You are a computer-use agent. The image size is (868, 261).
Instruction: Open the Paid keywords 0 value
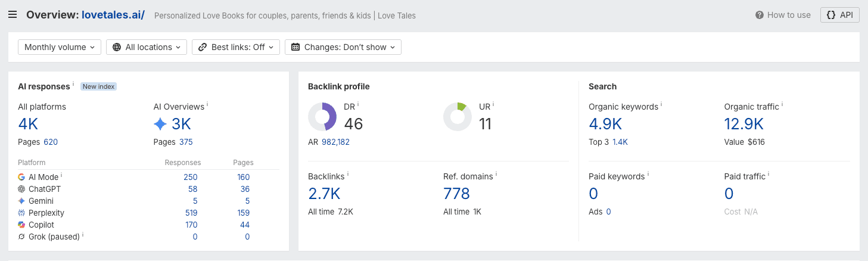click(593, 194)
